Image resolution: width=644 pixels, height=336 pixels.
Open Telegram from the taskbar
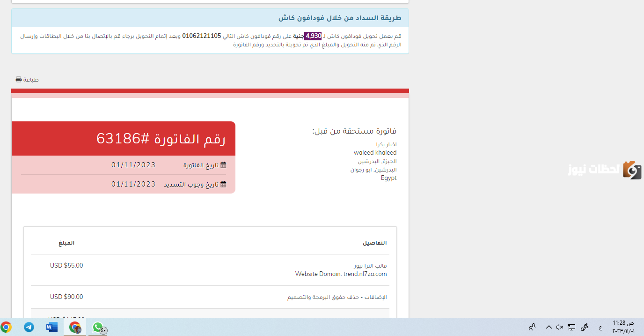pos(29,327)
